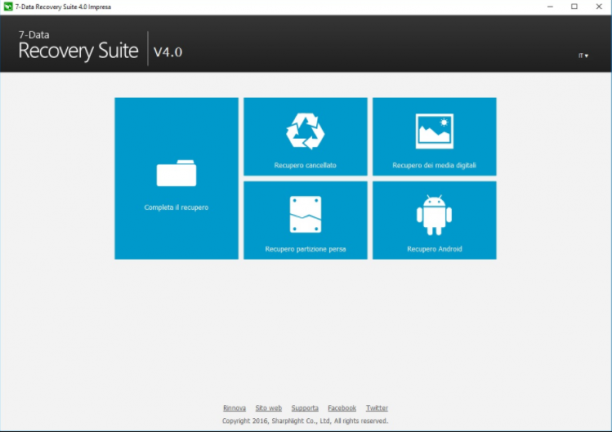
Task: Open 'Completa il recupero' tile label
Action: pyautogui.click(x=176, y=208)
